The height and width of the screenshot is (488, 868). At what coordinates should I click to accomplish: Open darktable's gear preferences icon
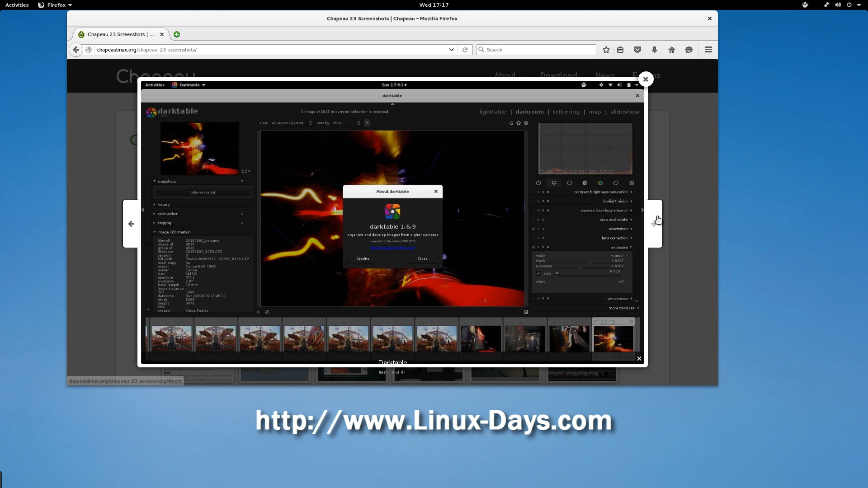526,123
